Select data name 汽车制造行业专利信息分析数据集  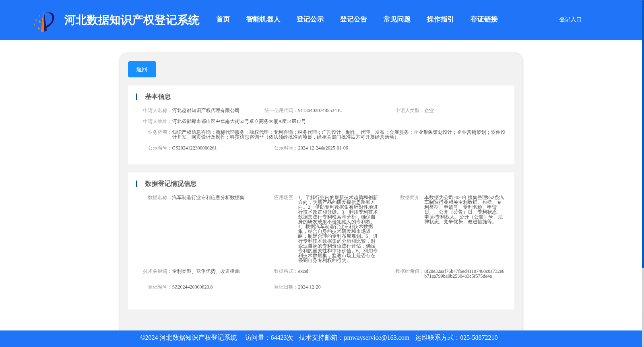[208, 197]
